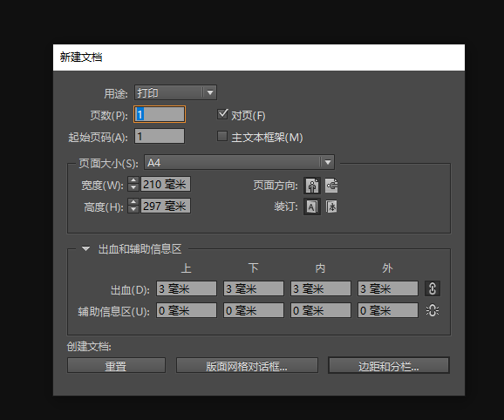The width and height of the screenshot is (504, 420).
Task: Click the 边距和分栏 button
Action: click(389, 365)
